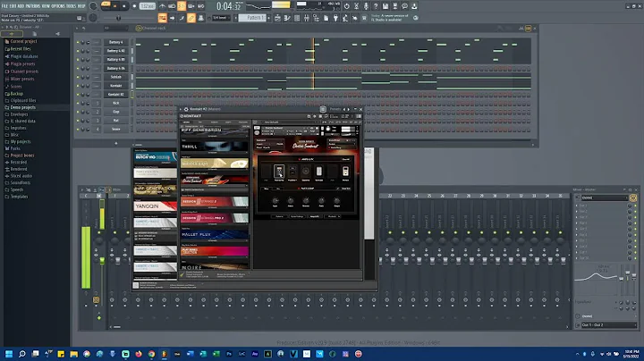This screenshot has width=644, height=361.
Task: Open the EDIT menu
Action: 13,6
